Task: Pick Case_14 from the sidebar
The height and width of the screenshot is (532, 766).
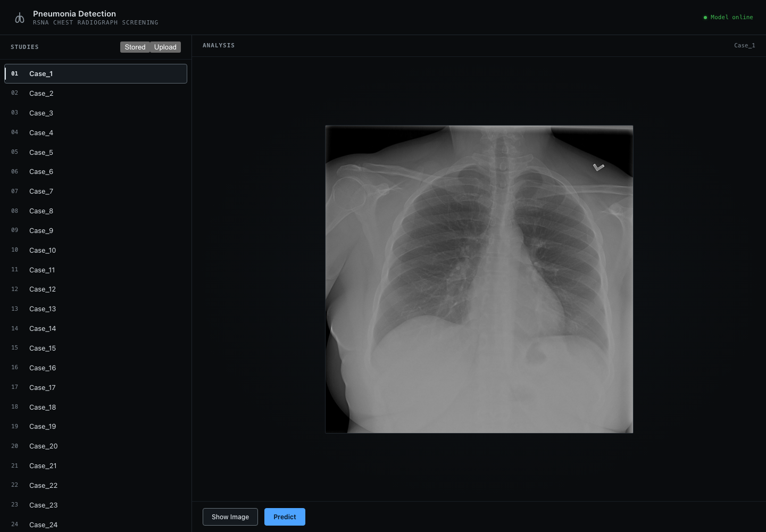Action: coord(96,329)
